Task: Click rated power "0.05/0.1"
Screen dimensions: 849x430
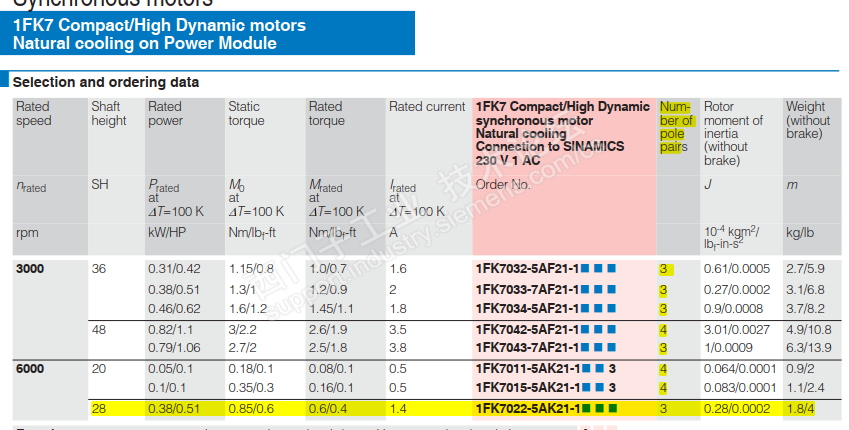Action: click(x=171, y=369)
